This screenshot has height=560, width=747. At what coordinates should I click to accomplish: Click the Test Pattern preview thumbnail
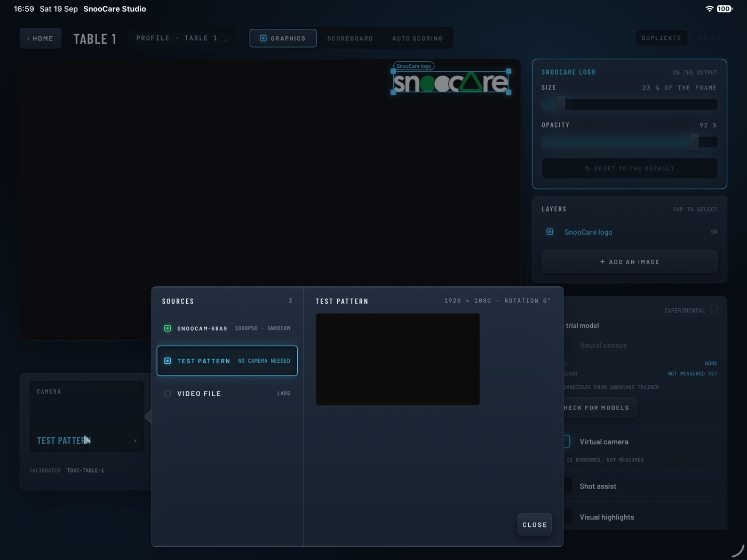click(x=398, y=359)
